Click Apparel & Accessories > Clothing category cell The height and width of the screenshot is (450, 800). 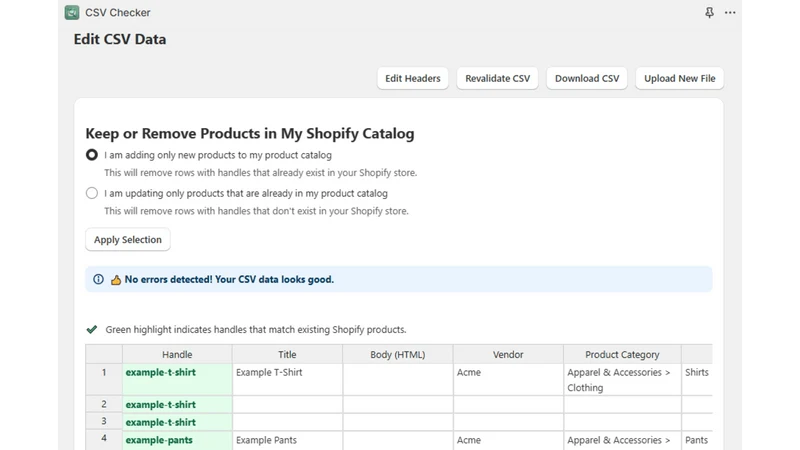click(622, 379)
